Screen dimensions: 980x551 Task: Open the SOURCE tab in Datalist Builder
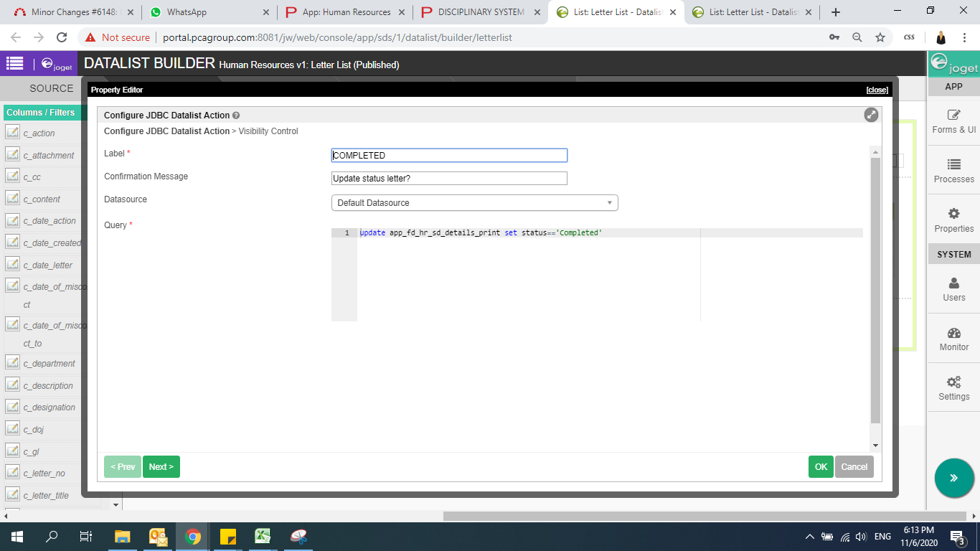point(52,88)
